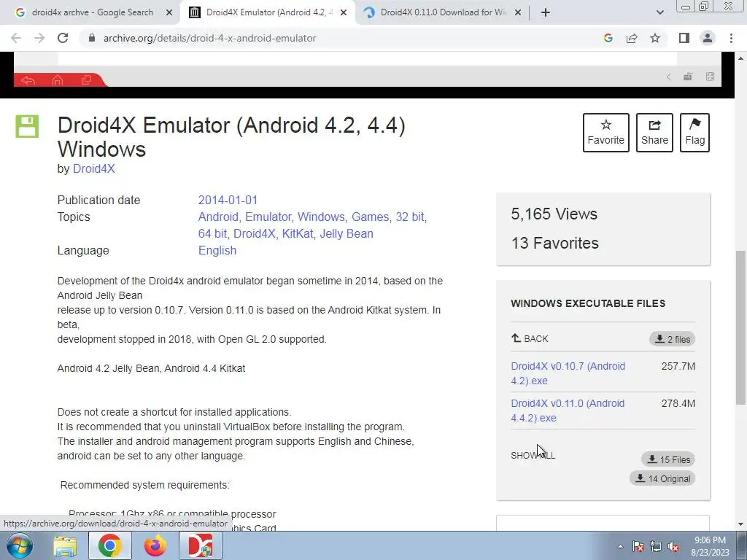Image resolution: width=747 pixels, height=560 pixels.
Task: Go BACK in the download options list
Action: (x=530, y=338)
